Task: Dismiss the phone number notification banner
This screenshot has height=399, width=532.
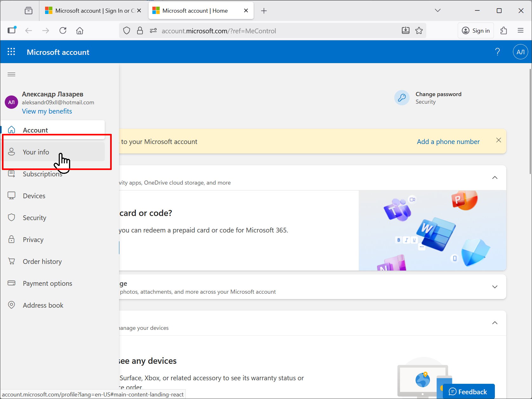Action: click(499, 140)
